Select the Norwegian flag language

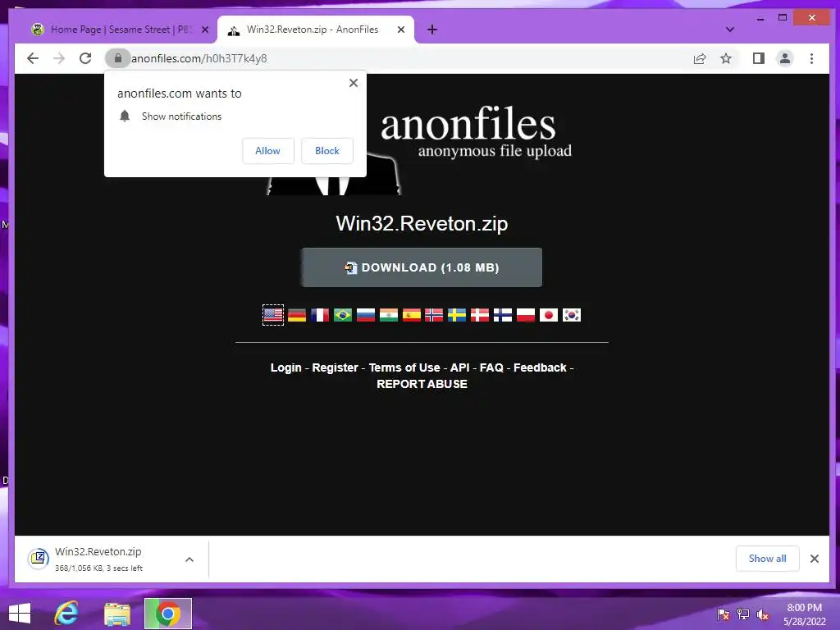434,315
